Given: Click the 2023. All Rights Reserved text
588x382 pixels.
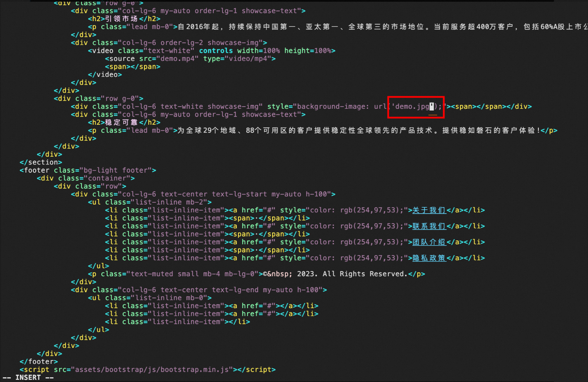Looking at the screenshot, I should click(352, 274).
